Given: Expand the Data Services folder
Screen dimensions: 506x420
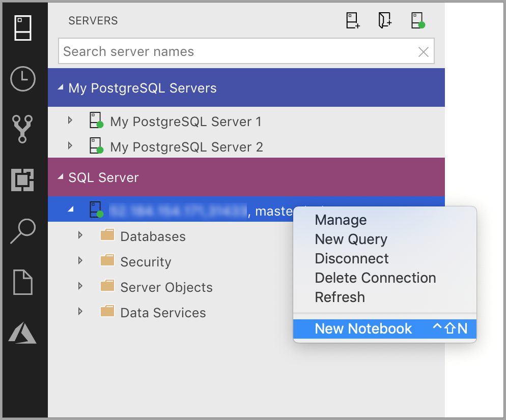Looking at the screenshot, I should [x=80, y=311].
